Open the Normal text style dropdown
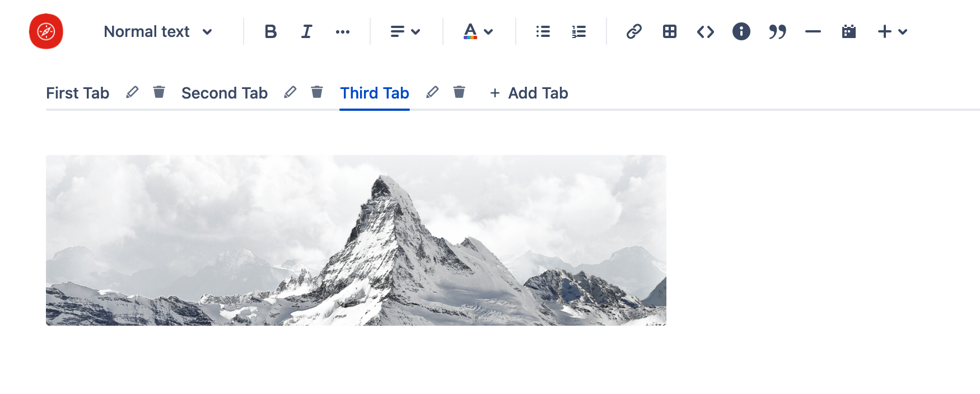This screenshot has width=980, height=394. pyautogui.click(x=158, y=31)
